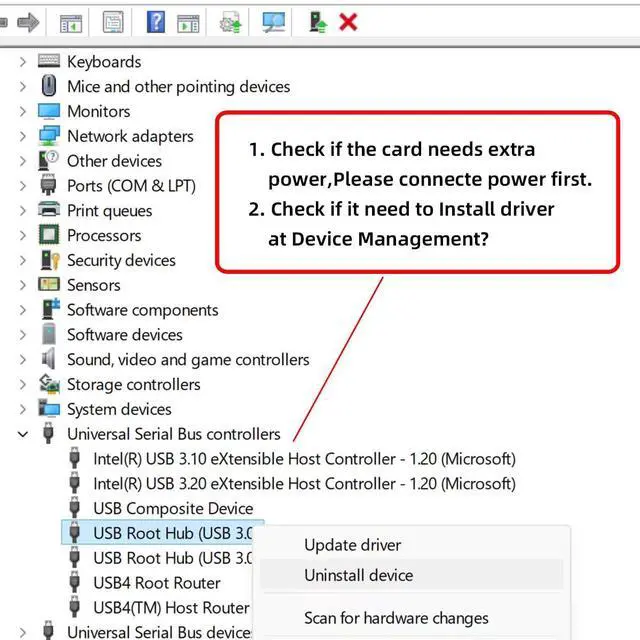Select the USB Composite Device entry
This screenshot has height=640, width=640.
[x=173, y=508]
